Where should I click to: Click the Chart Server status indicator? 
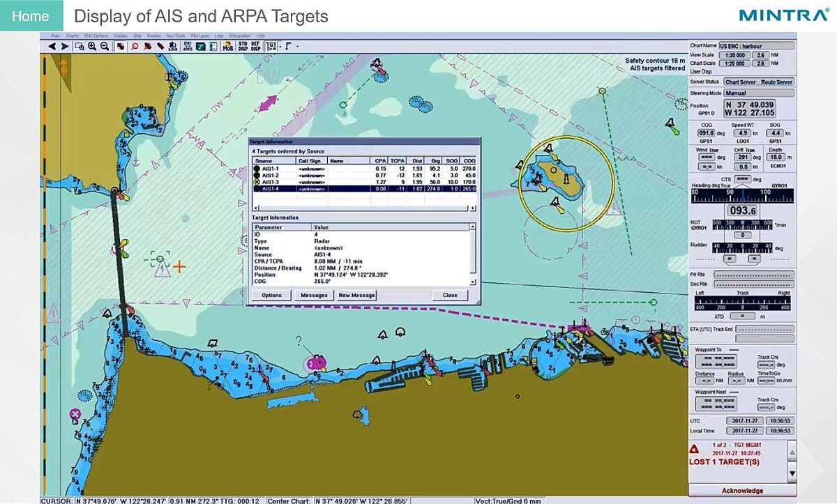pyautogui.click(x=741, y=82)
